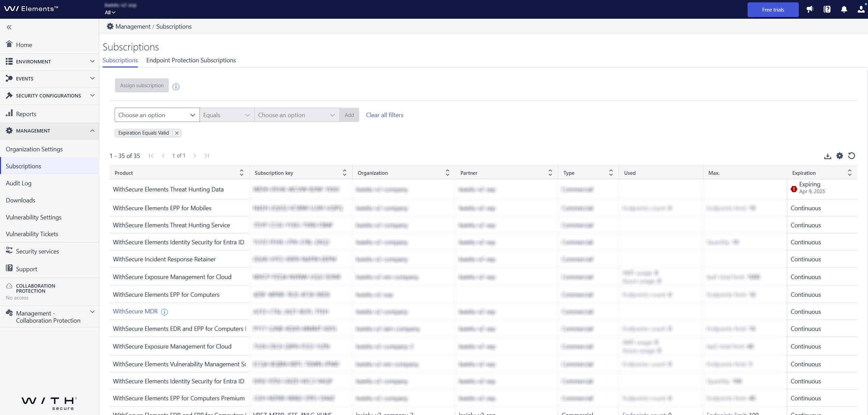Click the WithSecure MDR info icon
Image resolution: width=868 pixels, height=415 pixels.
164,312
